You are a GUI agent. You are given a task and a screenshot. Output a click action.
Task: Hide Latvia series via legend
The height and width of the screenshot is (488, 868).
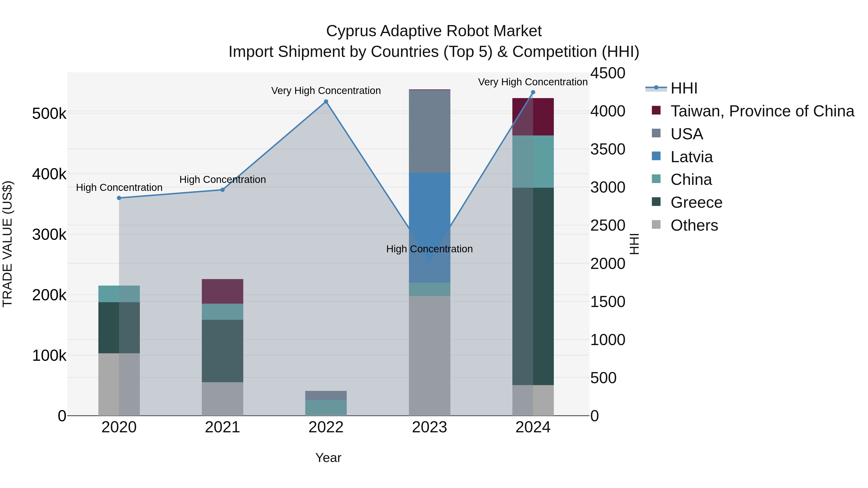tap(692, 157)
